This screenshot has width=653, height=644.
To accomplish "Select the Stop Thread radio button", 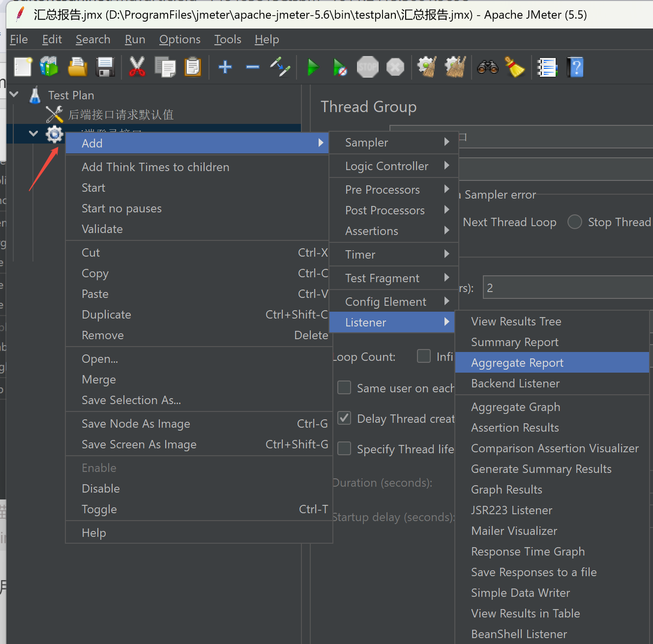I will click(x=574, y=222).
